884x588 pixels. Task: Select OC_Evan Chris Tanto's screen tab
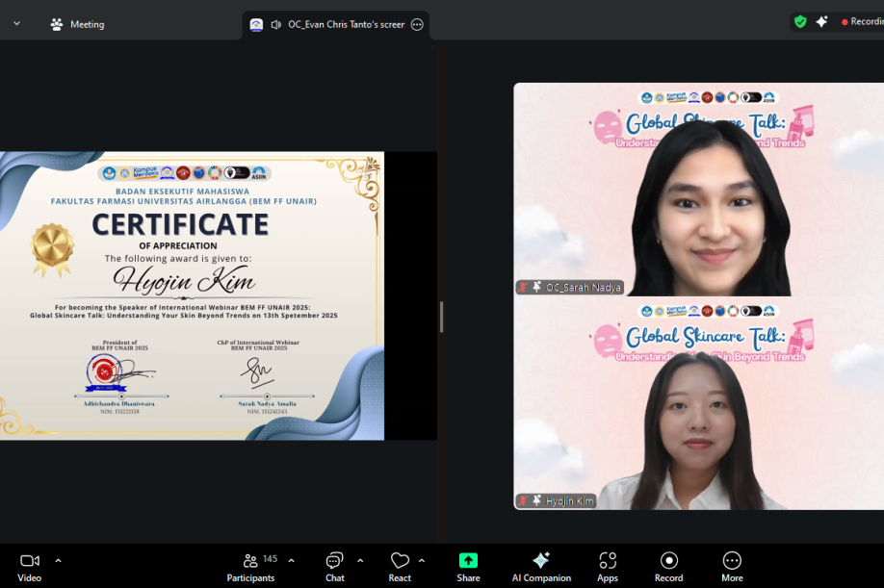(x=336, y=25)
